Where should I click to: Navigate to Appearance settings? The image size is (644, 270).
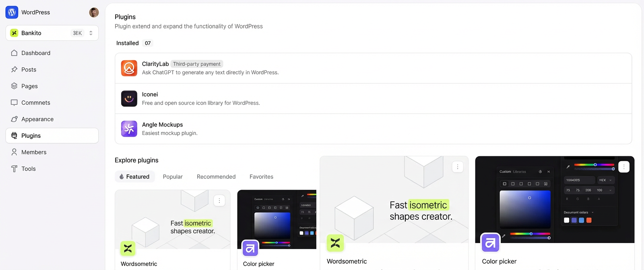tap(37, 119)
